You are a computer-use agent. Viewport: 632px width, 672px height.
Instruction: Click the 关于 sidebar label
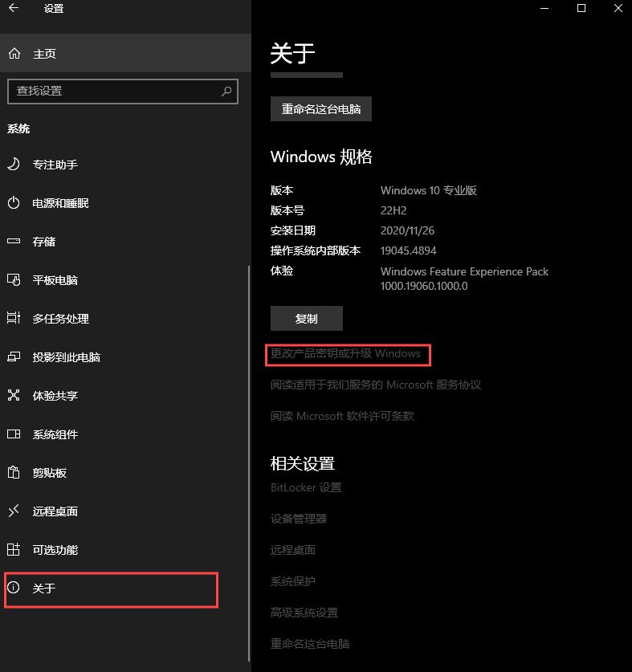pos(44,588)
